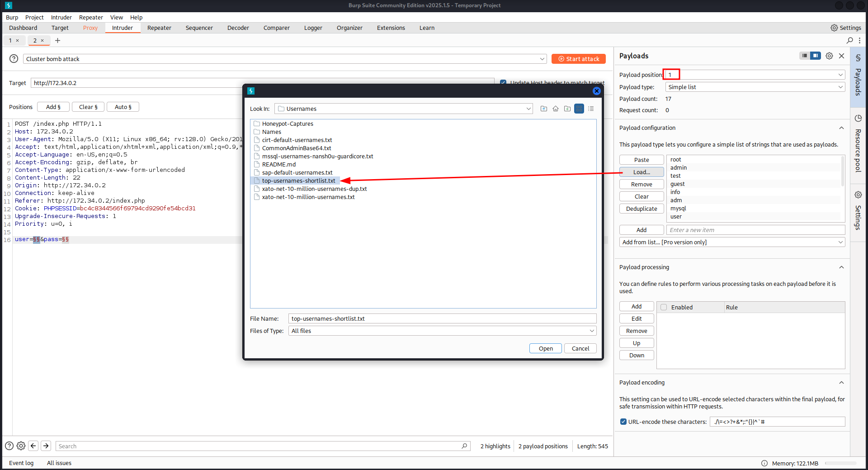
Task: Open Add from list dropdown
Action: click(x=732, y=242)
